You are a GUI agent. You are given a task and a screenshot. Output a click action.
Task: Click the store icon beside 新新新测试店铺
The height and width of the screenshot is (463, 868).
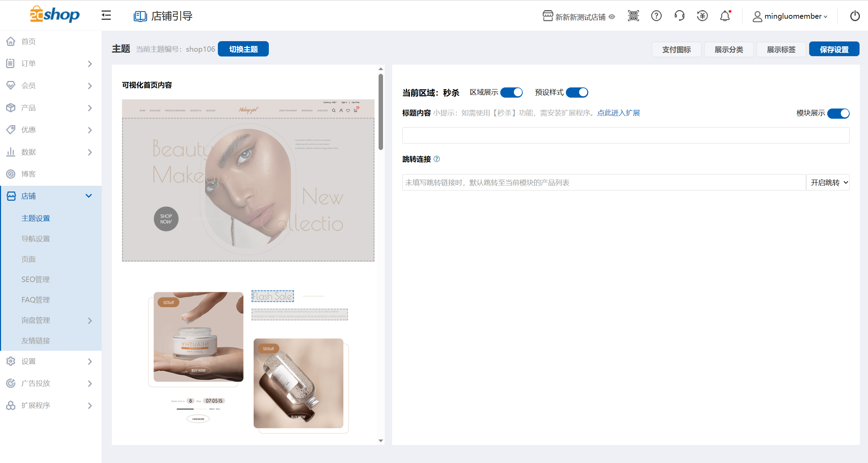point(547,16)
